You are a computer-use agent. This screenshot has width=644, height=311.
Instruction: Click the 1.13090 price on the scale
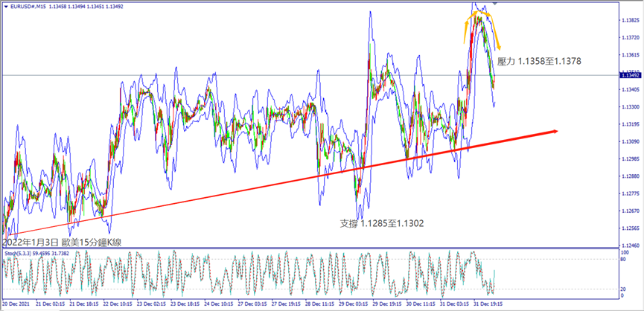coord(630,141)
